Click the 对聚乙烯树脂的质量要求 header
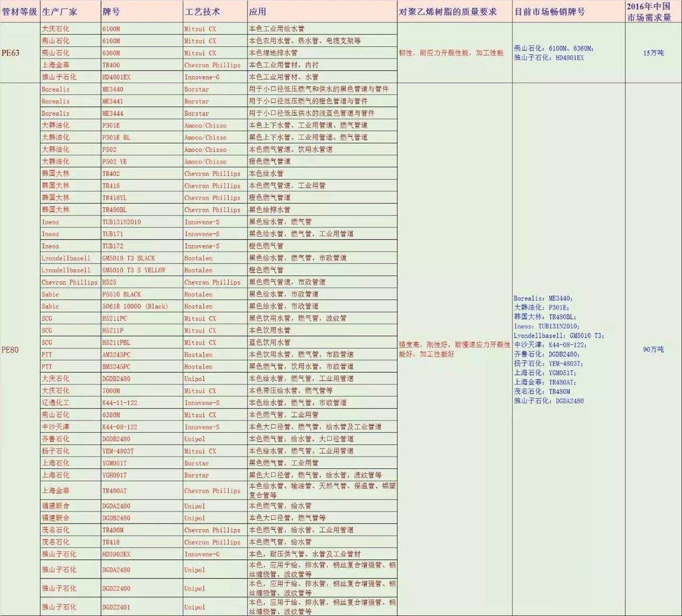This screenshot has height=616, width=682. 454,12
